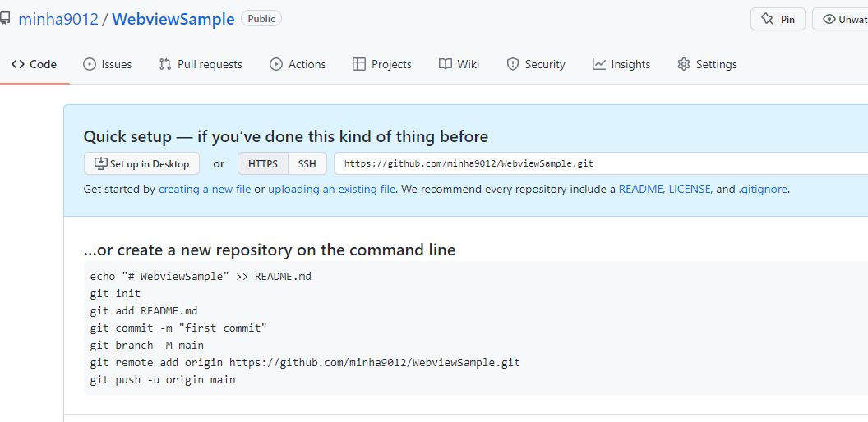This screenshot has height=422, width=868.
Task: Click the 'git add README.md' command line
Action: [x=144, y=311]
